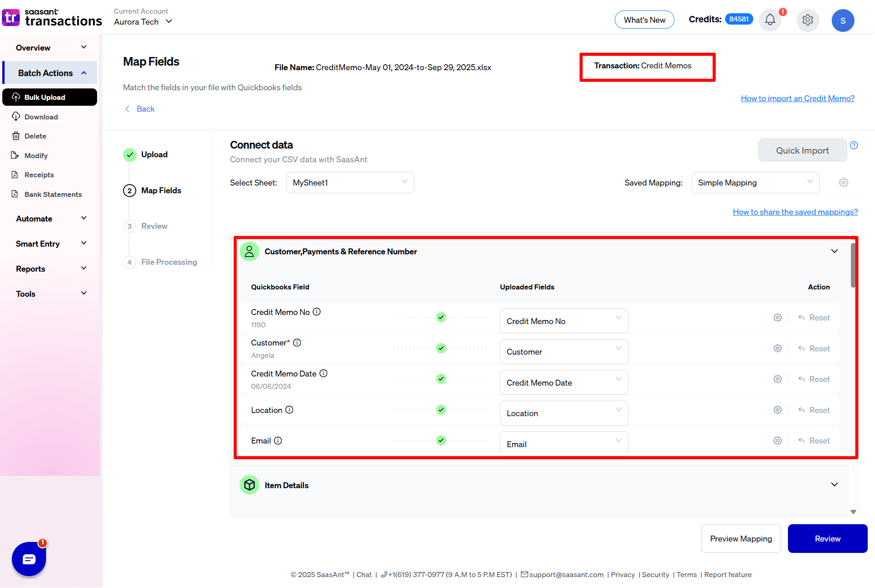
Task: Select Download in the sidebar
Action: click(41, 117)
